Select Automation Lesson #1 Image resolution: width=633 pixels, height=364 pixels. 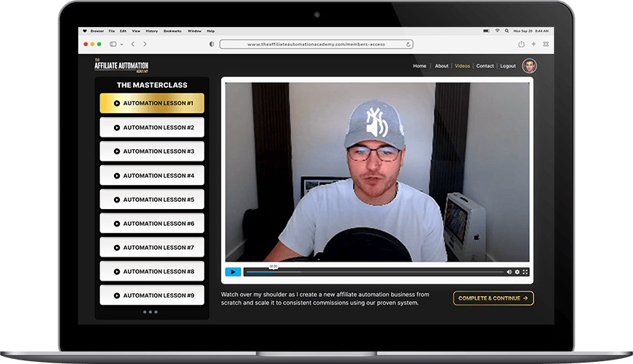pos(152,103)
